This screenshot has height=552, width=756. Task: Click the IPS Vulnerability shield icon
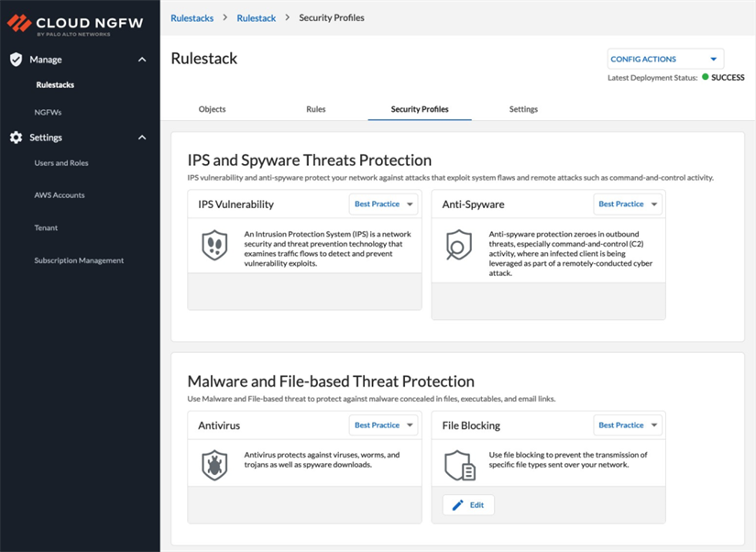click(x=214, y=246)
